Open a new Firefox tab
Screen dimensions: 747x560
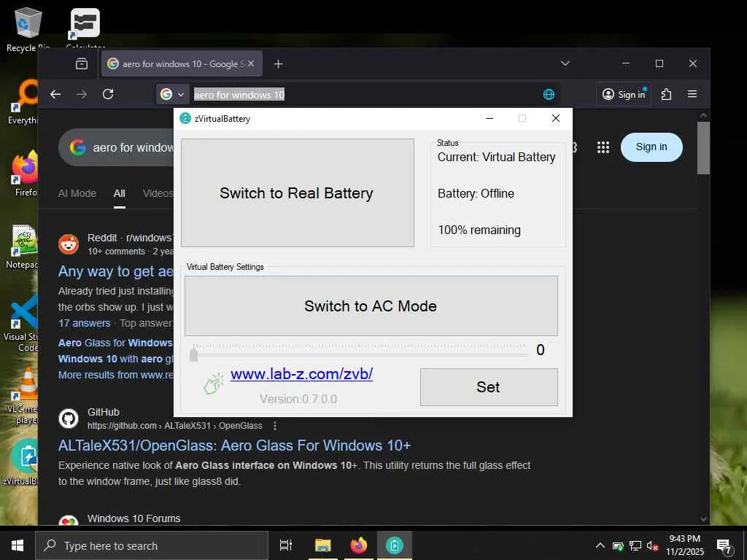(x=279, y=64)
